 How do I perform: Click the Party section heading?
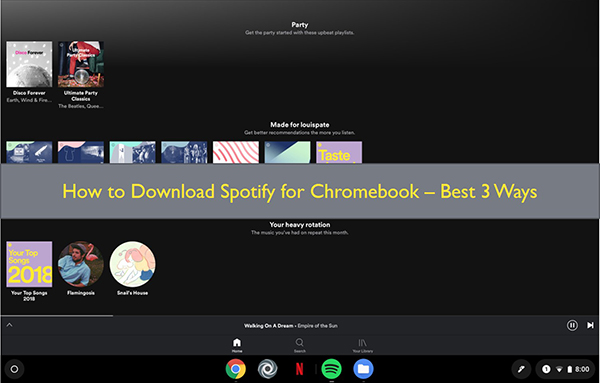[x=300, y=25]
